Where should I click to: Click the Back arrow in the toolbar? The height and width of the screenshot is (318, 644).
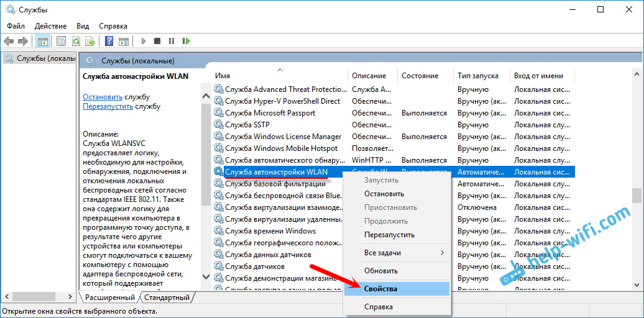coord(9,42)
